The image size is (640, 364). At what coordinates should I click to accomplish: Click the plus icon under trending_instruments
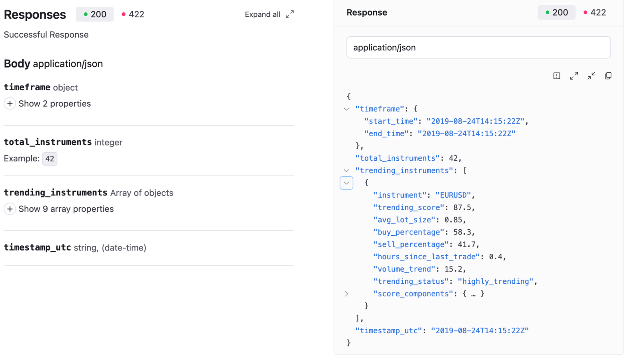[10, 209]
